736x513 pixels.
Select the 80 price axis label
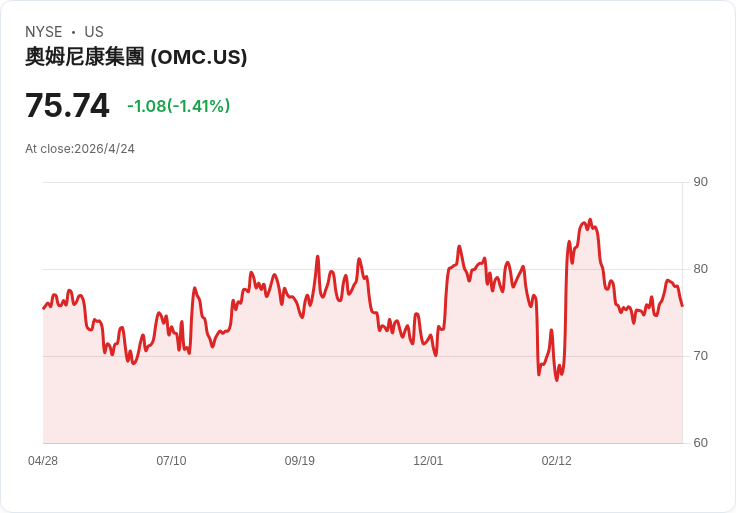pyautogui.click(x=700, y=269)
